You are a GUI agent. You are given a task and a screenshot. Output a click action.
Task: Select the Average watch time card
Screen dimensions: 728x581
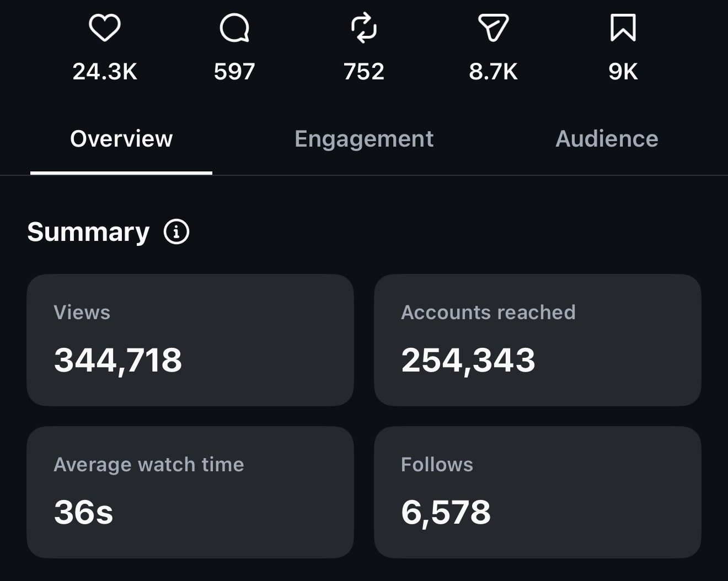190,492
